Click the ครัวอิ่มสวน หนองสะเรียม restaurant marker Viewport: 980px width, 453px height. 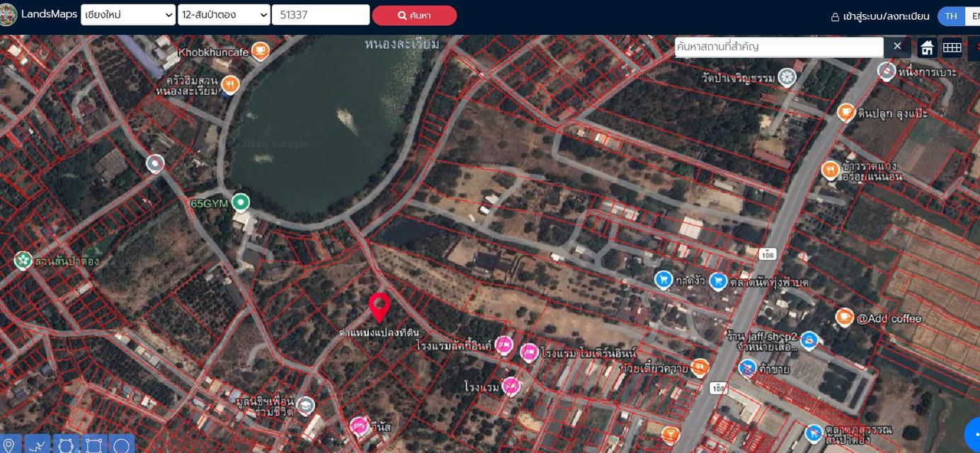click(x=229, y=85)
